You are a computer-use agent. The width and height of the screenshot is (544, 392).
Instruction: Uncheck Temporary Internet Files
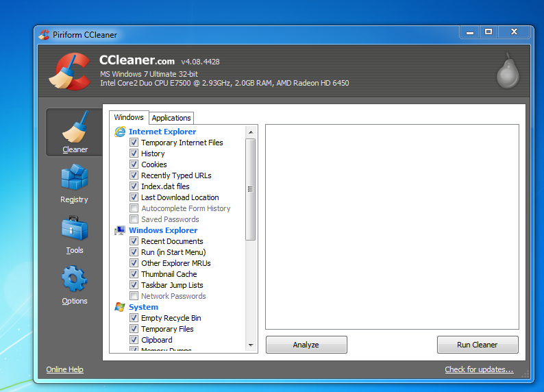(134, 143)
